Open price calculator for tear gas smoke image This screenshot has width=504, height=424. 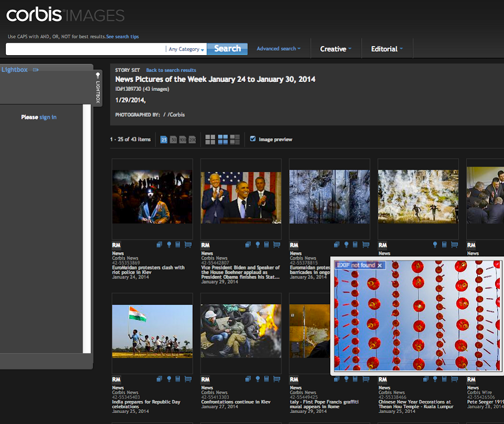[x=444, y=245]
